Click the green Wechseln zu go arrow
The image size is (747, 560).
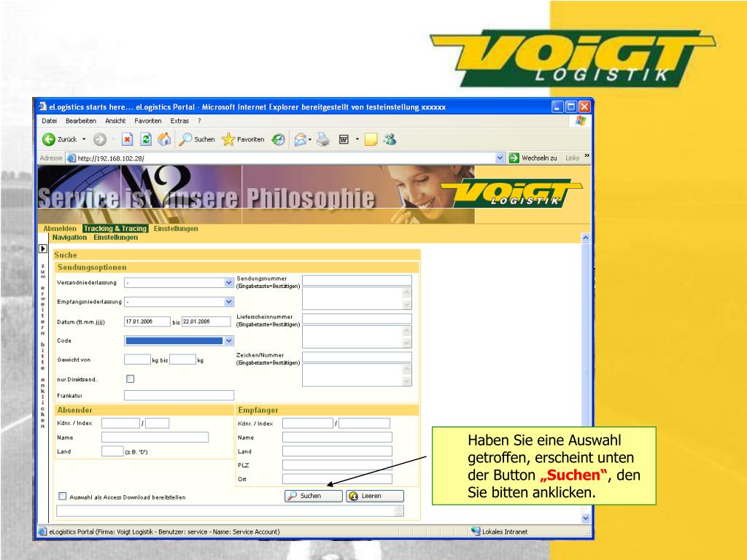tap(514, 158)
